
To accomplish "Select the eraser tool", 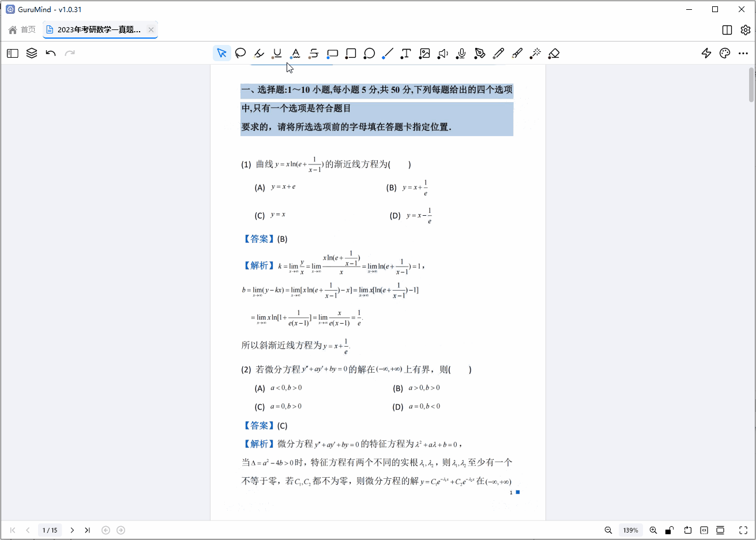I will 554,53.
